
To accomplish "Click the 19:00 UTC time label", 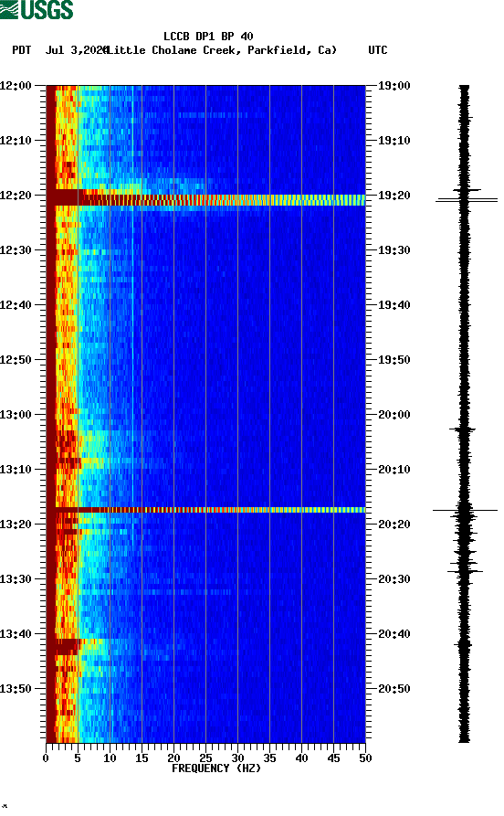I will tap(394, 85).
